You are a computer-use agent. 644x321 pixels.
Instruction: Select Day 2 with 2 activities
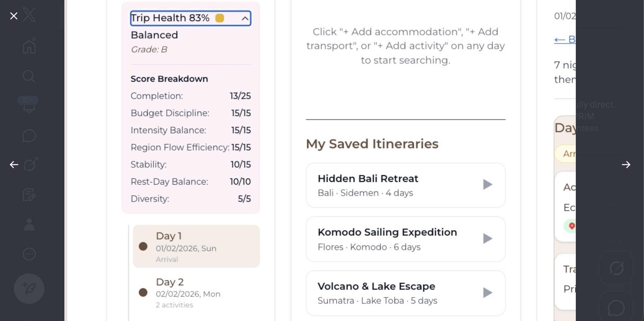coord(196,292)
